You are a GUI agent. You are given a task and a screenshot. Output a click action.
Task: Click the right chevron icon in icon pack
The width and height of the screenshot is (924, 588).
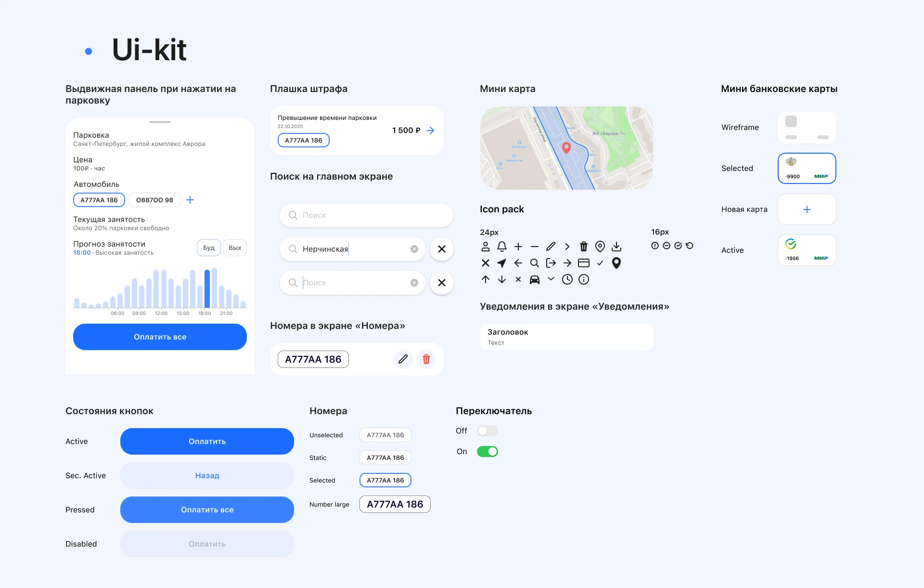coord(567,247)
